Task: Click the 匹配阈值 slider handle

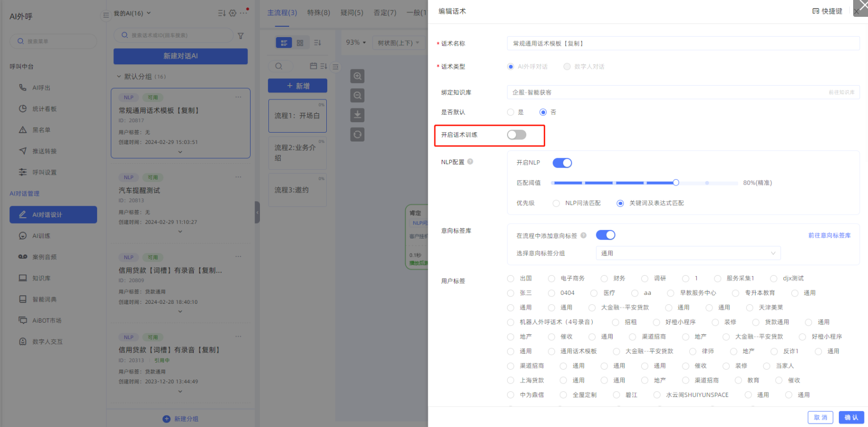Action: tap(675, 183)
